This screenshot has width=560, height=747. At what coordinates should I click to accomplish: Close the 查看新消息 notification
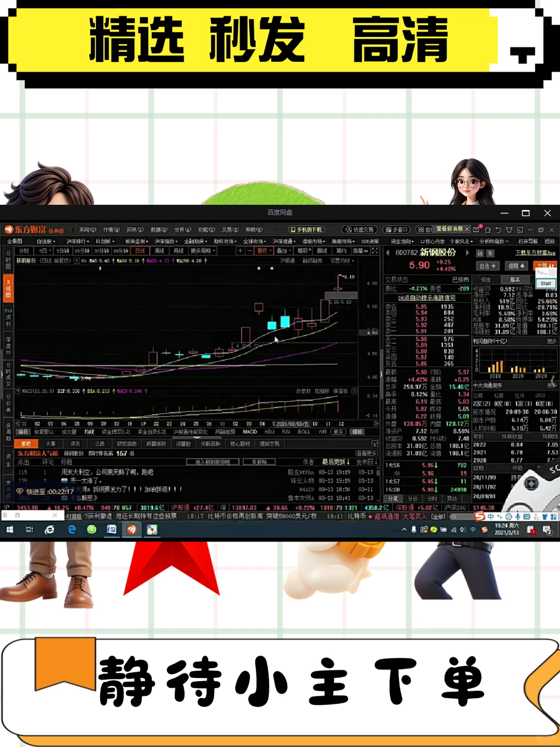point(467,229)
